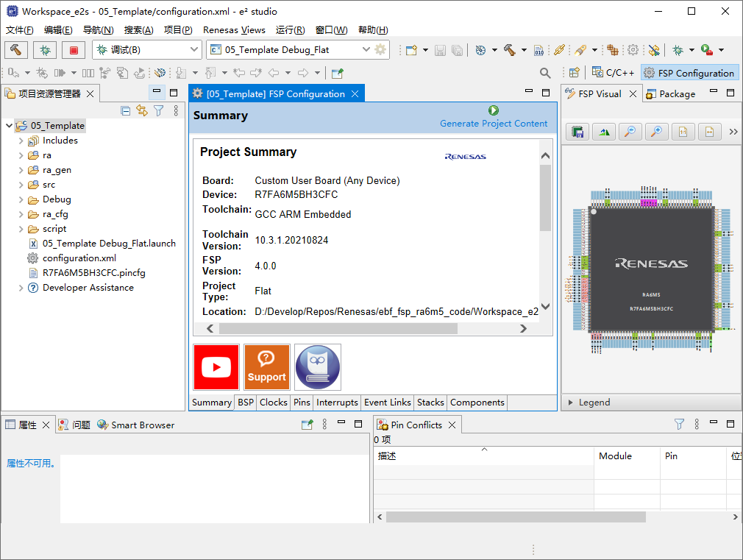Filter the Pin Conflicts list
Viewport: 743px width, 560px height.
[x=679, y=424]
